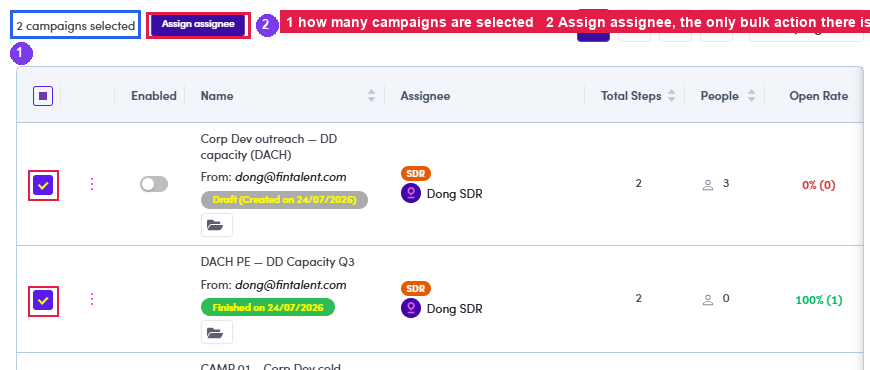Sort campaigns by Name column
The image size is (870, 370).
371,96
